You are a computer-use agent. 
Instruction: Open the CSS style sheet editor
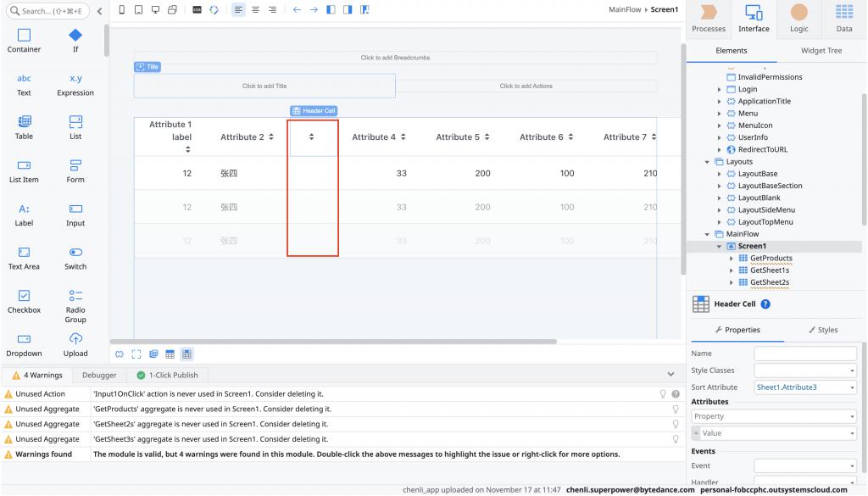coord(197,9)
